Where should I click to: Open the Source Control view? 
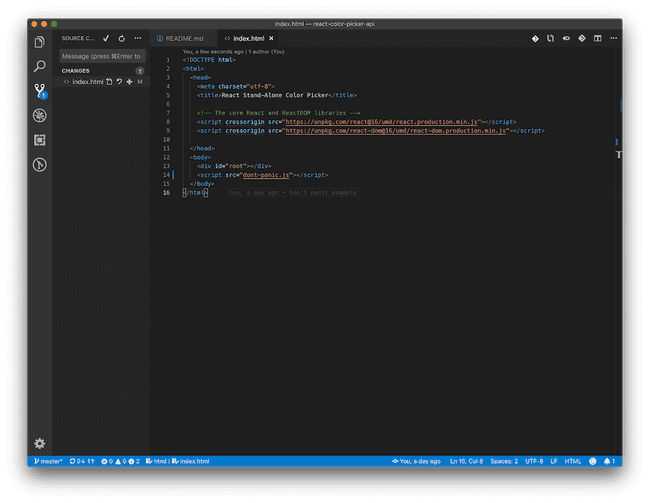(x=40, y=91)
